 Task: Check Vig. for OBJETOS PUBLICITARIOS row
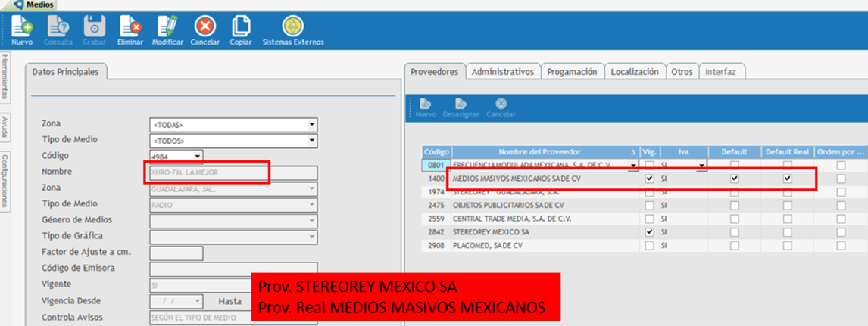click(x=649, y=206)
